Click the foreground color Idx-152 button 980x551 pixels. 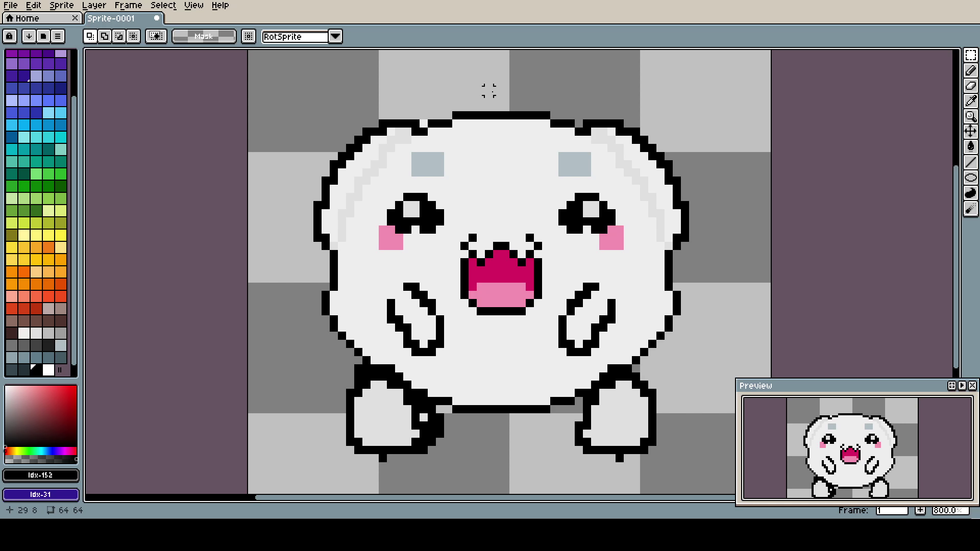pyautogui.click(x=41, y=475)
